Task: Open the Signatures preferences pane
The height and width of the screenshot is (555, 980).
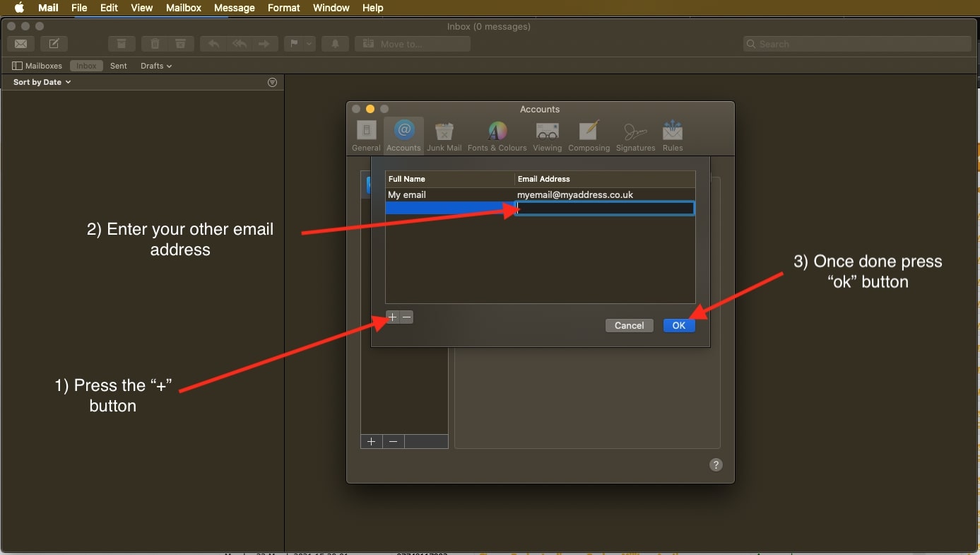Action: (635, 135)
